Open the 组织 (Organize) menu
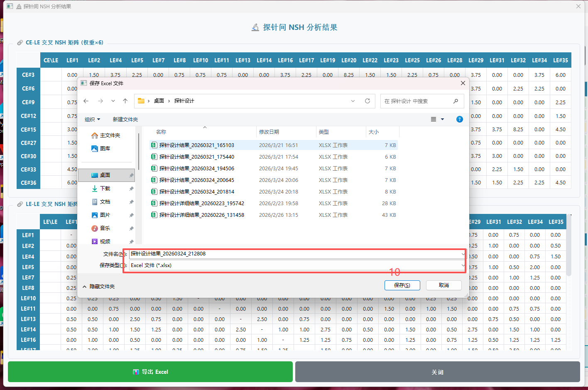This screenshot has width=588, height=390. (92, 120)
